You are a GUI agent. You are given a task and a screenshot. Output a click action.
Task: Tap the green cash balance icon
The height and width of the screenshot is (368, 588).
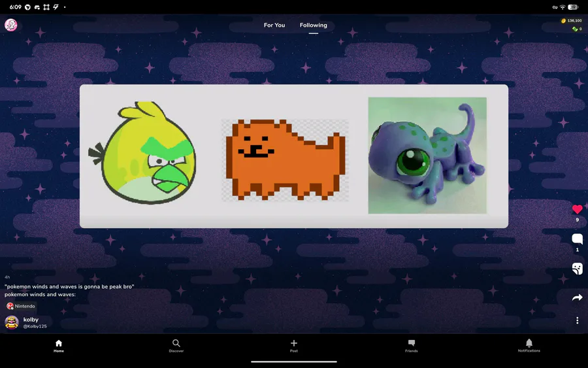pyautogui.click(x=575, y=29)
